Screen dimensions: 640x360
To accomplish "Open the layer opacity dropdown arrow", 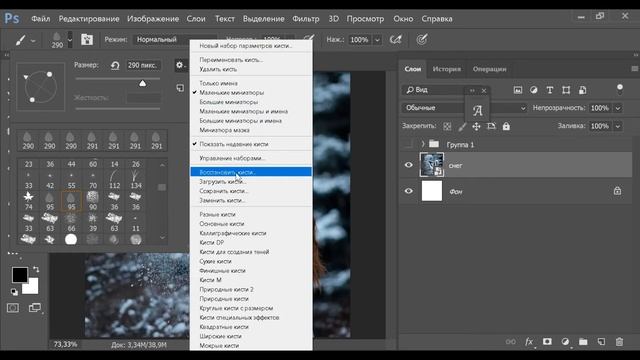I will [x=618, y=108].
